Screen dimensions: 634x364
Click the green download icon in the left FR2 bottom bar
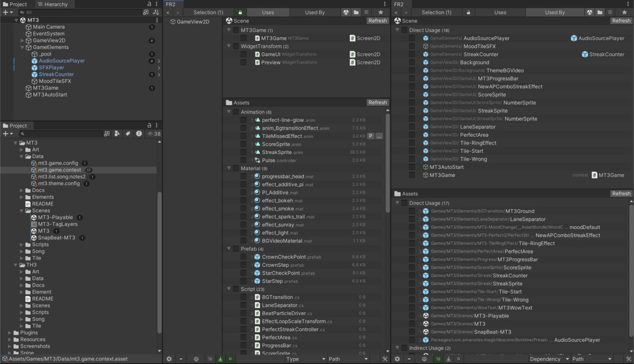pyautogui.click(x=220, y=359)
